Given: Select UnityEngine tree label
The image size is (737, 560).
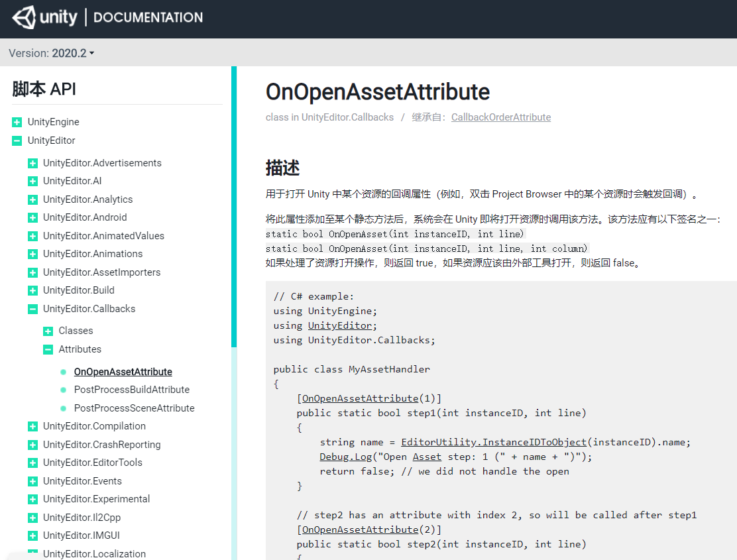Looking at the screenshot, I should click(53, 122).
